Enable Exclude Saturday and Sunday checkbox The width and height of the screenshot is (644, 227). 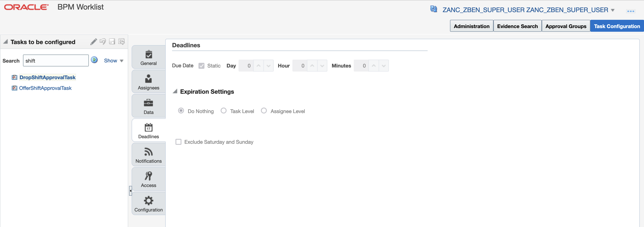(x=178, y=142)
